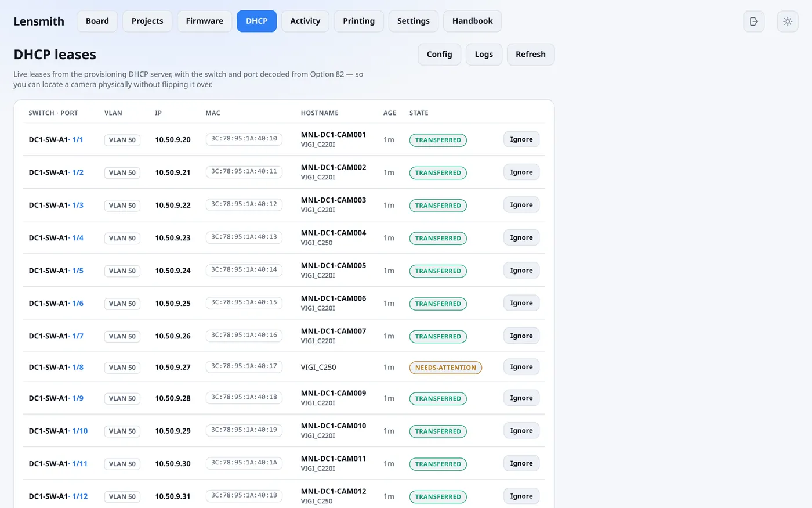Switch to the Projects tab
Image resolution: width=812 pixels, height=508 pixels.
[x=147, y=21]
